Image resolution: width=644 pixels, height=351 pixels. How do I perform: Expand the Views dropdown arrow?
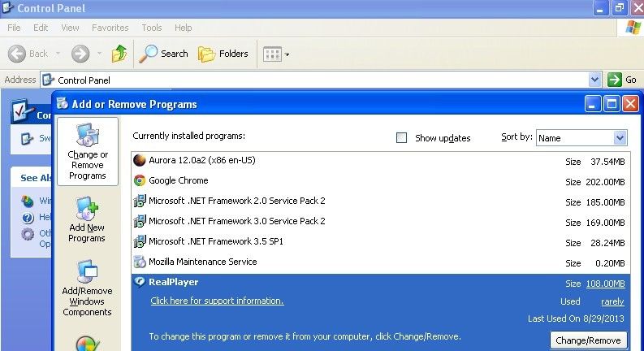point(287,54)
